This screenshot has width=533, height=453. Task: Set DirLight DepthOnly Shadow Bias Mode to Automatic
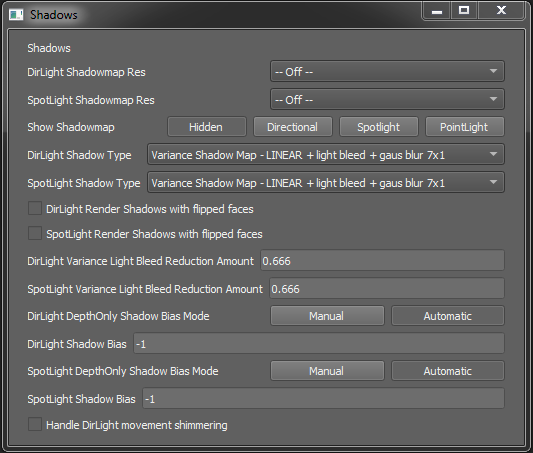click(448, 316)
